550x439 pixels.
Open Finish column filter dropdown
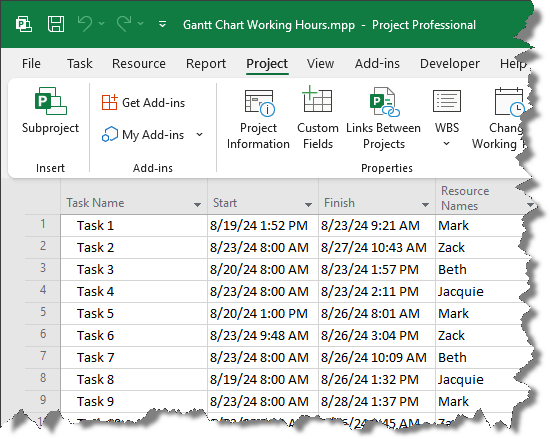(x=425, y=205)
